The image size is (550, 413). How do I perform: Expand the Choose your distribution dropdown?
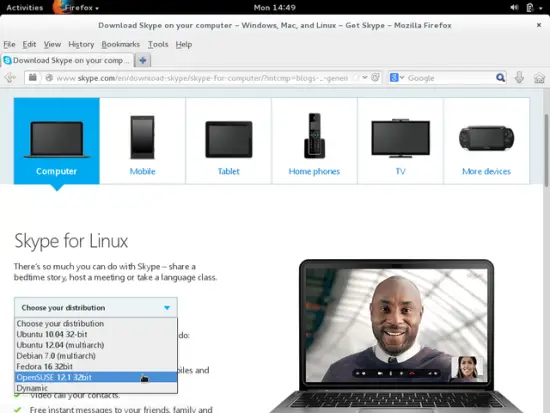(96, 307)
